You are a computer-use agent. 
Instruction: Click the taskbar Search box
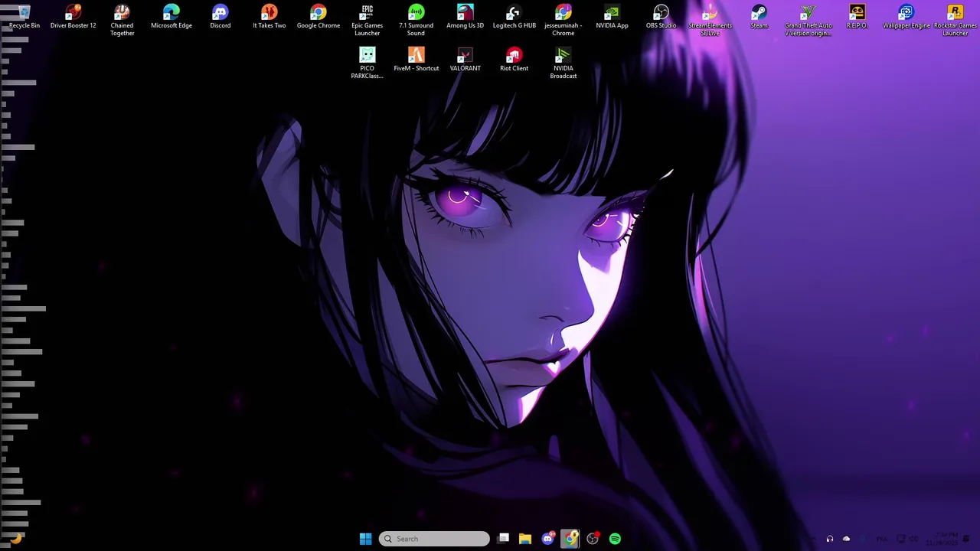[x=434, y=539]
